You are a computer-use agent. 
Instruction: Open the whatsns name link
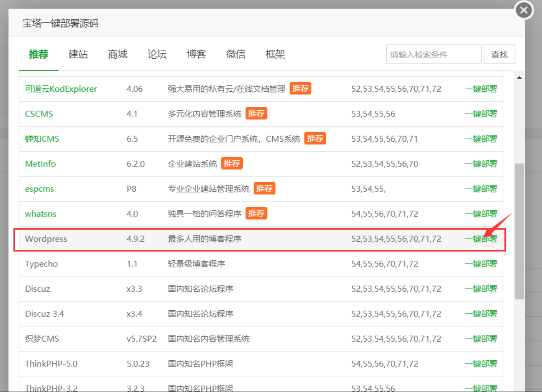41,214
